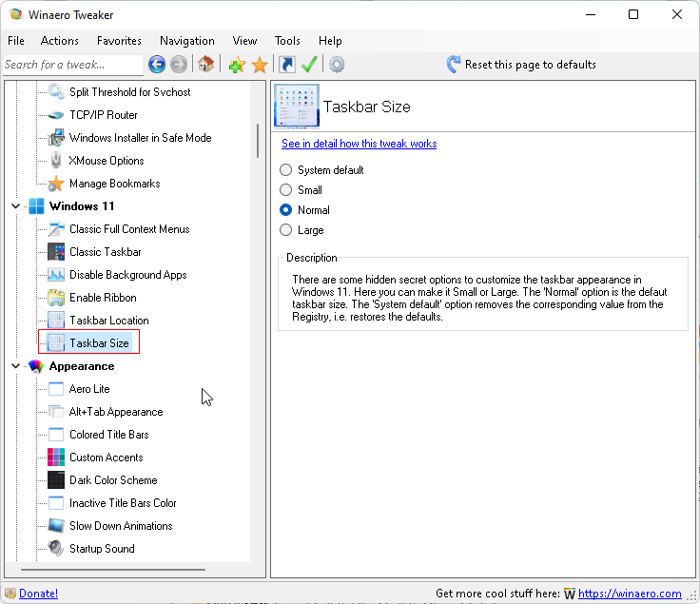Click Classic Full Context Menus icon
The image size is (700, 604).
pos(56,229)
